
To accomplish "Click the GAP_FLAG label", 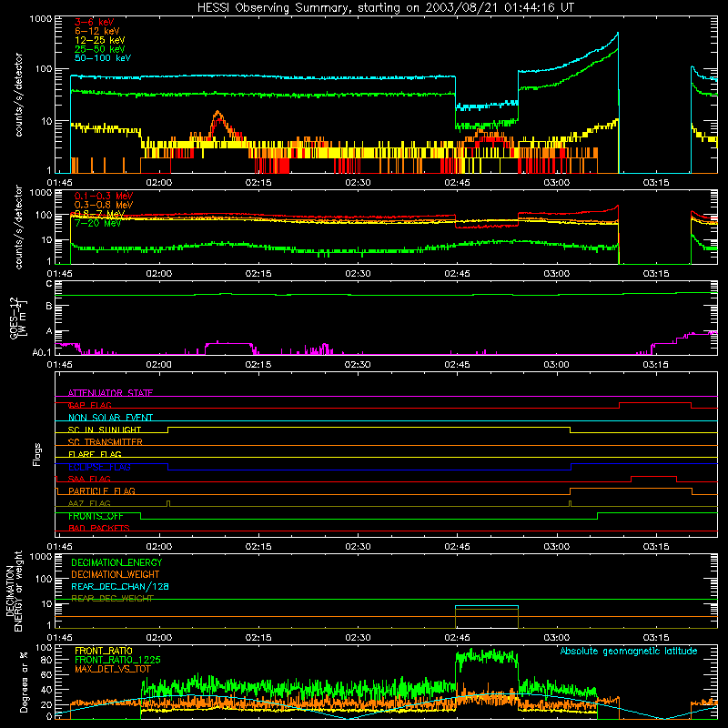I will pos(89,405).
